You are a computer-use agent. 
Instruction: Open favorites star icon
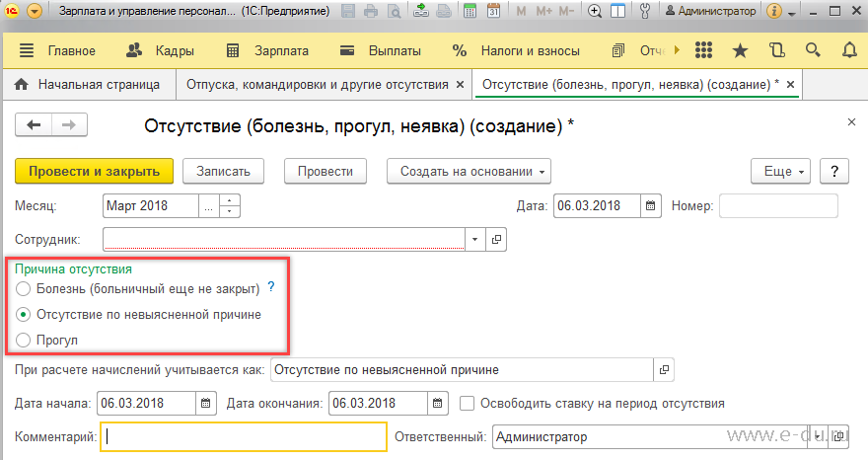[x=740, y=51]
